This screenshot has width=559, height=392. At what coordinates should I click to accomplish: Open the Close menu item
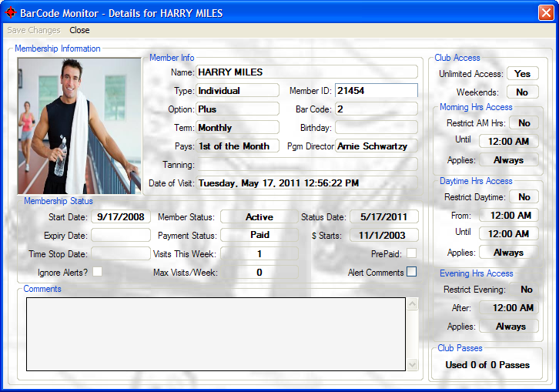(79, 31)
